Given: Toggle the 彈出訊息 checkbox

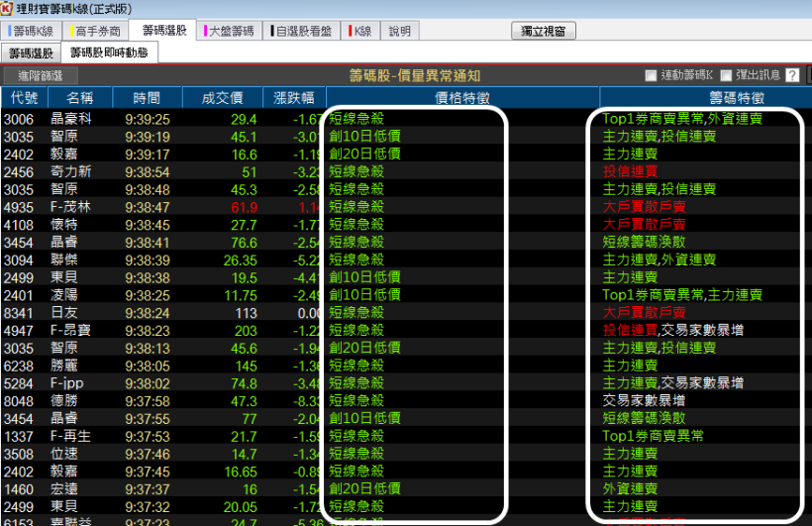Looking at the screenshot, I should point(727,75).
